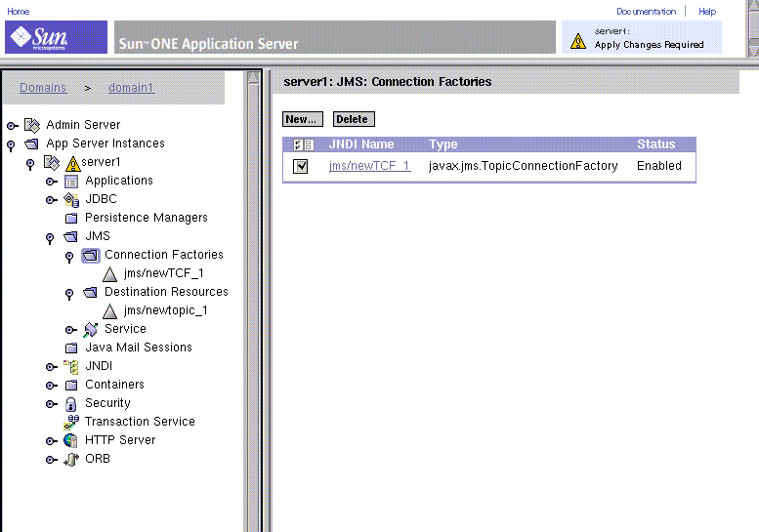
Task: Collapse the JMS node
Action: click(x=50, y=238)
